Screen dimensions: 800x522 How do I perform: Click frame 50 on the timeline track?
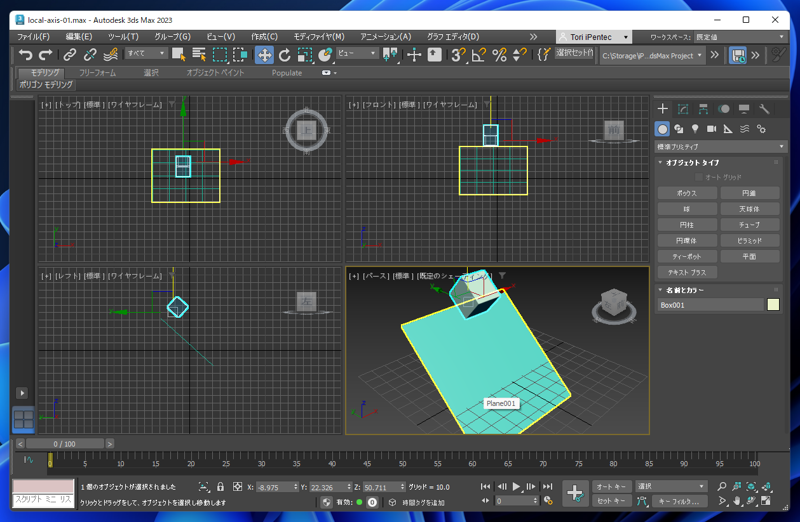[402, 463]
